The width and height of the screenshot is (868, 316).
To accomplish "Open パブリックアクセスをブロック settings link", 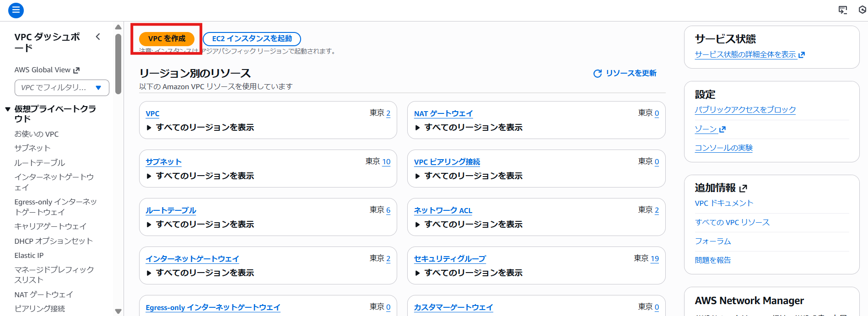I will pyautogui.click(x=745, y=110).
